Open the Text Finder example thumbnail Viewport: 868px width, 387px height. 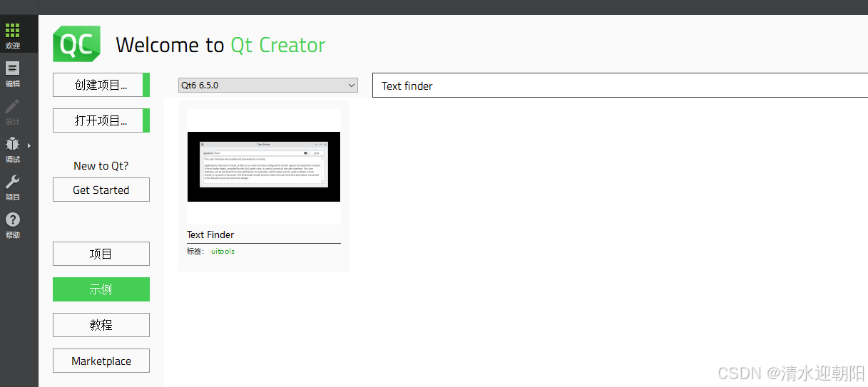click(x=264, y=167)
